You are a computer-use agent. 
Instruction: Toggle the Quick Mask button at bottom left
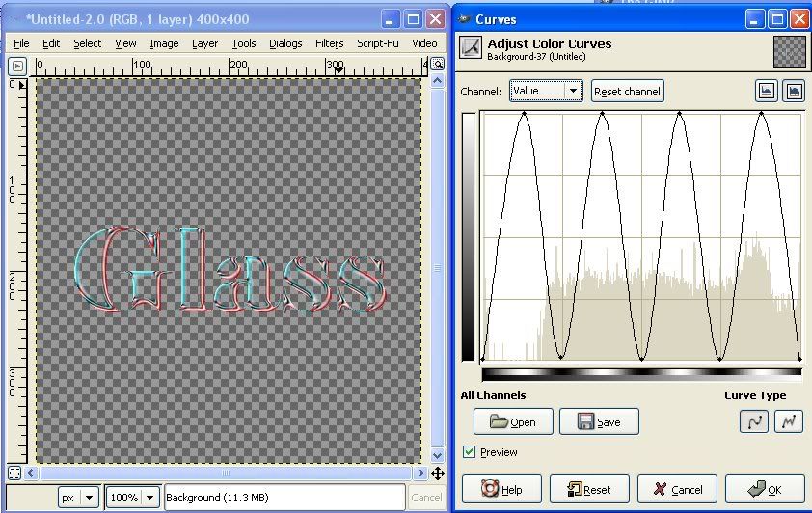tap(14, 473)
